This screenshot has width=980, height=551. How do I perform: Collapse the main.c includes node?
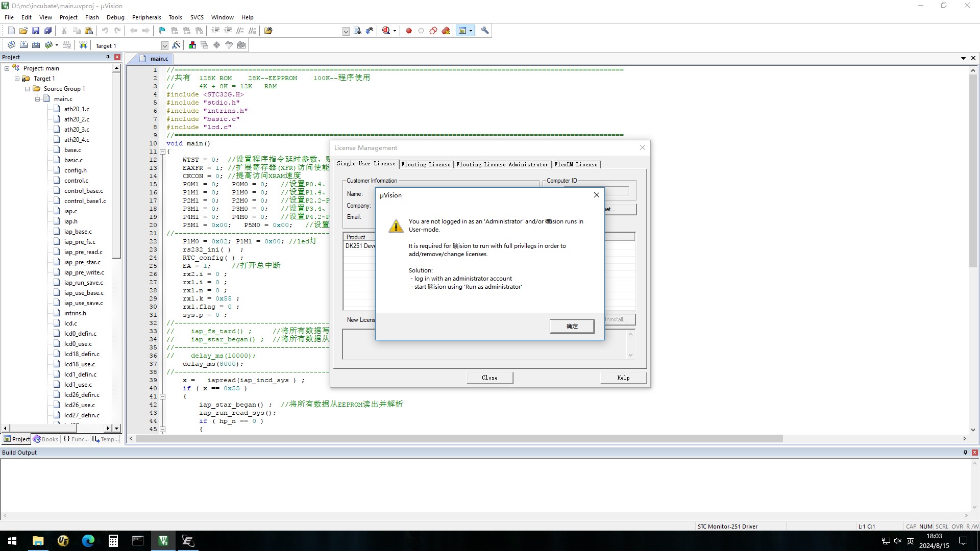(x=37, y=99)
